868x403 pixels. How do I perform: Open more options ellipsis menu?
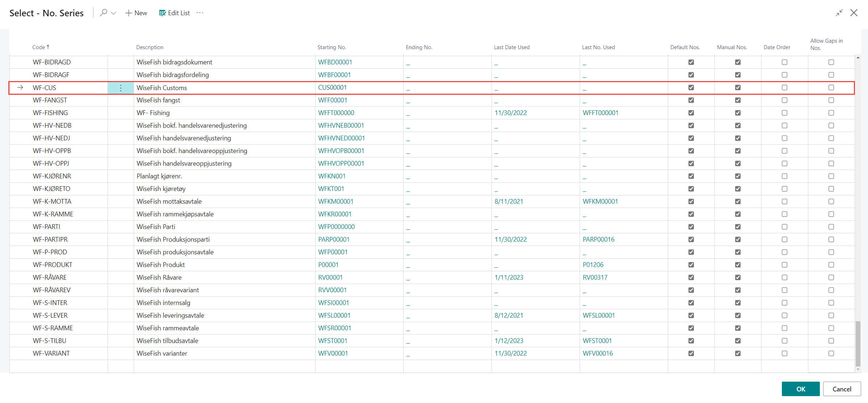pos(200,13)
